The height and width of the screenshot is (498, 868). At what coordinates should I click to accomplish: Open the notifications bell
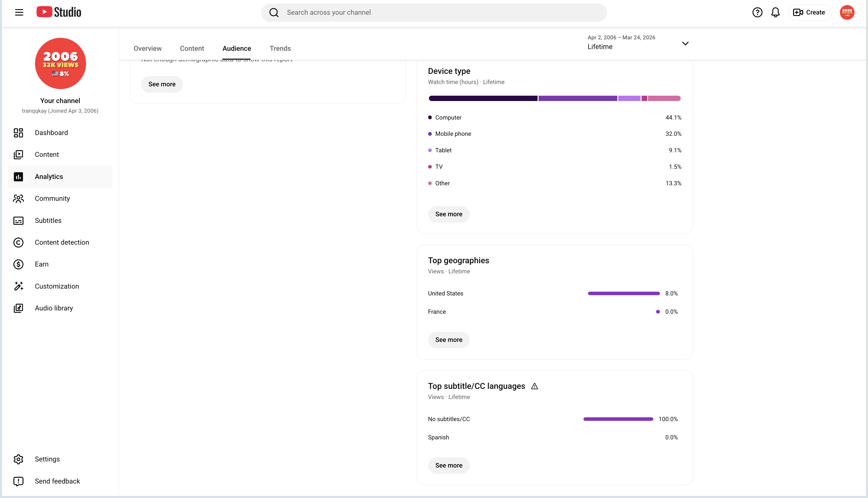775,12
